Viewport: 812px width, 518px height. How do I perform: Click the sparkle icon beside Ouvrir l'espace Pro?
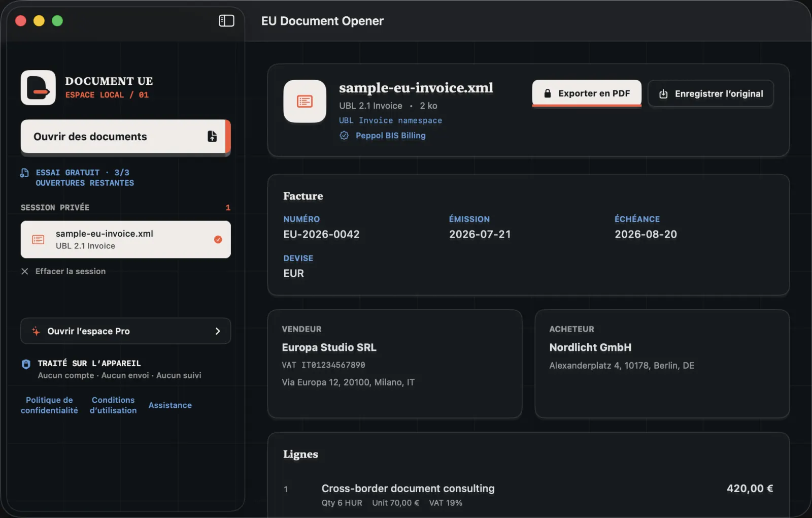click(x=36, y=331)
